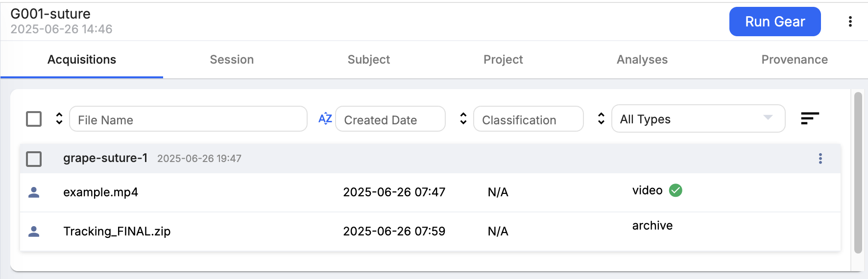Viewport: 868px width, 279px height.
Task: Focus the Classification filter field
Action: pos(529,119)
